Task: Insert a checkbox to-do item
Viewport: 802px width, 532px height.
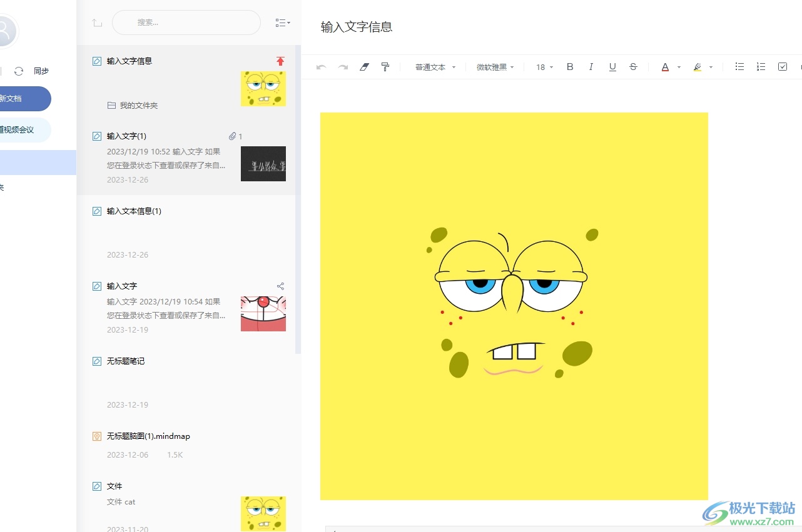Action: (783, 67)
